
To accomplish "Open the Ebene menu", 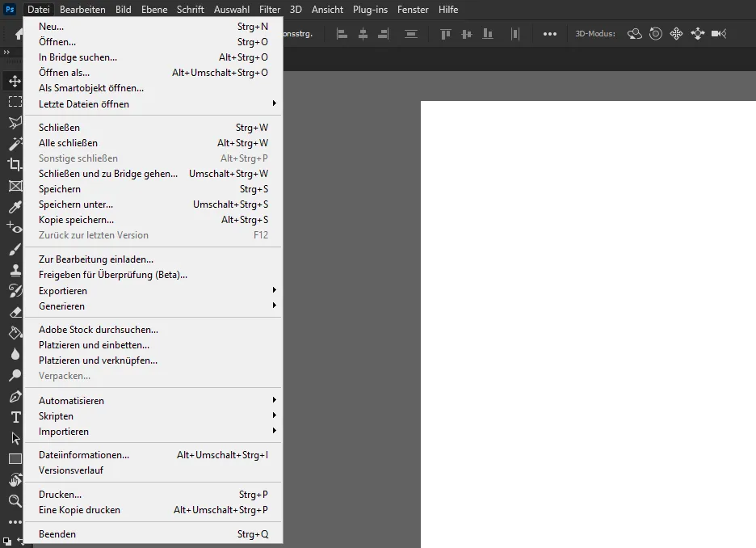I will 154,10.
